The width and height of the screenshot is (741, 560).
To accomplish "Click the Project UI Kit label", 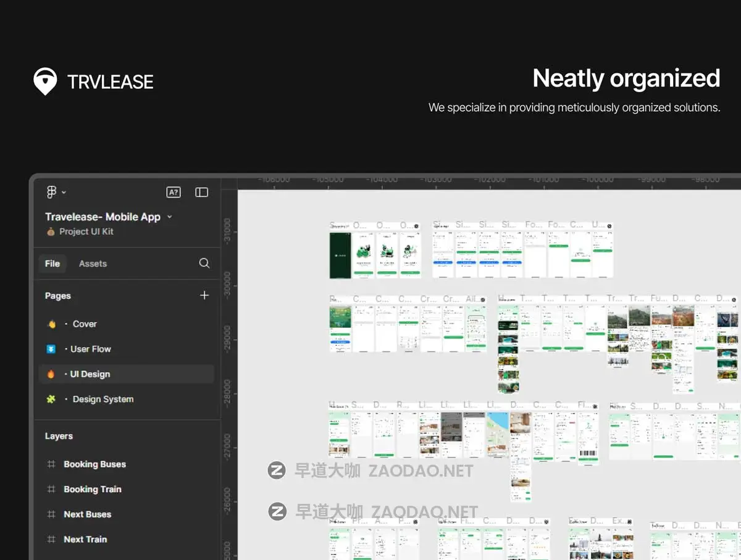I will (86, 232).
